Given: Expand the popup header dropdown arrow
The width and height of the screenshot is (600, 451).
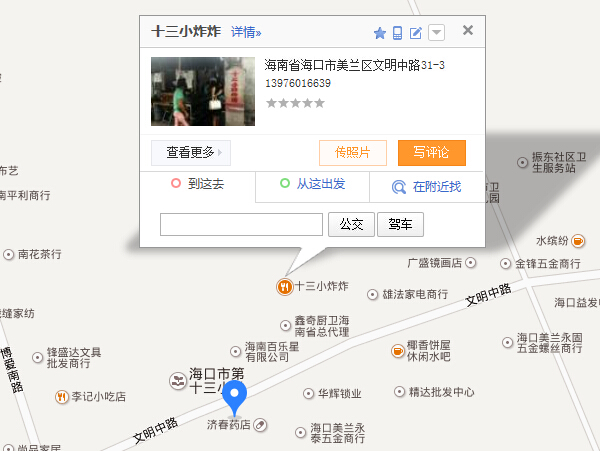Looking at the screenshot, I should [436, 33].
